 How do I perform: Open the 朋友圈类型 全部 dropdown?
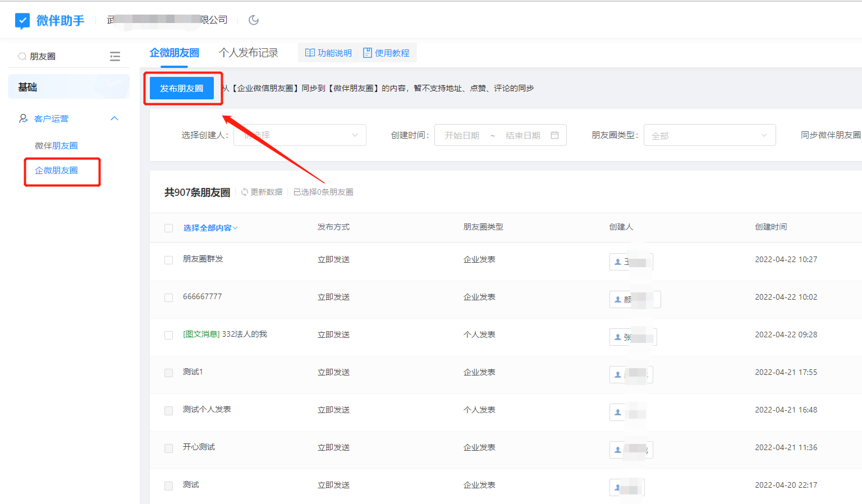coord(709,135)
